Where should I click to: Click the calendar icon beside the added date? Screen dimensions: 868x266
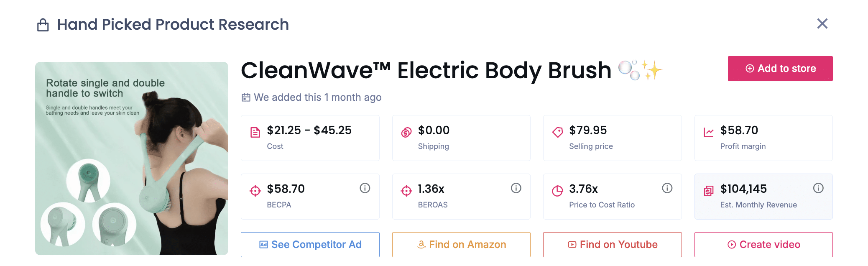coord(246,97)
